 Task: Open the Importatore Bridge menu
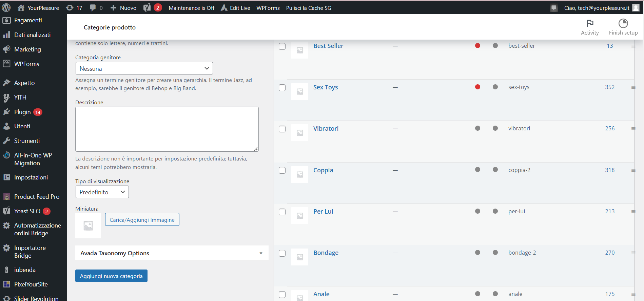[33, 252]
